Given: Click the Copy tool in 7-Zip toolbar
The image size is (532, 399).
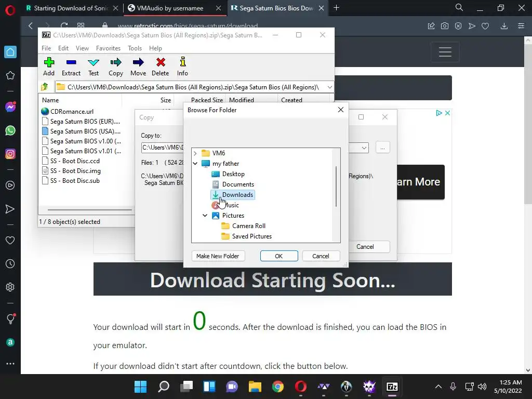Looking at the screenshot, I should click(x=116, y=66).
